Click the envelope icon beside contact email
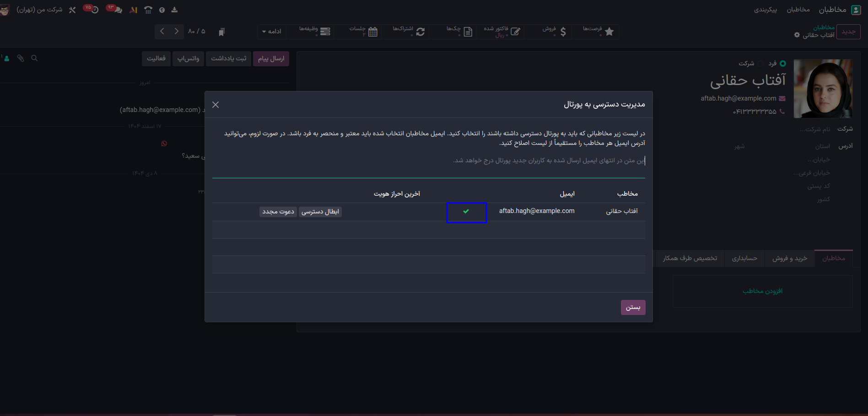 pos(782,98)
